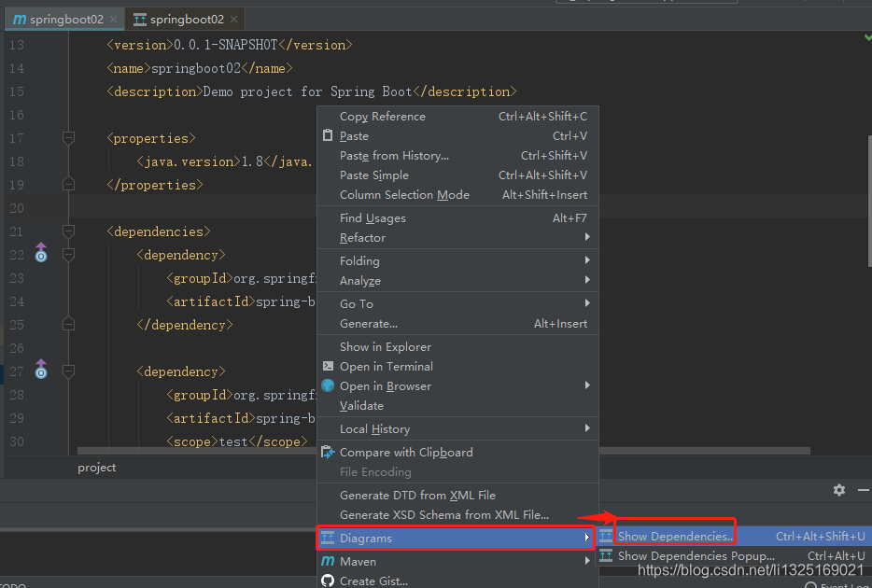Click the green inspection checkmark indicator
This screenshot has height=588, width=872.
[x=868, y=37]
